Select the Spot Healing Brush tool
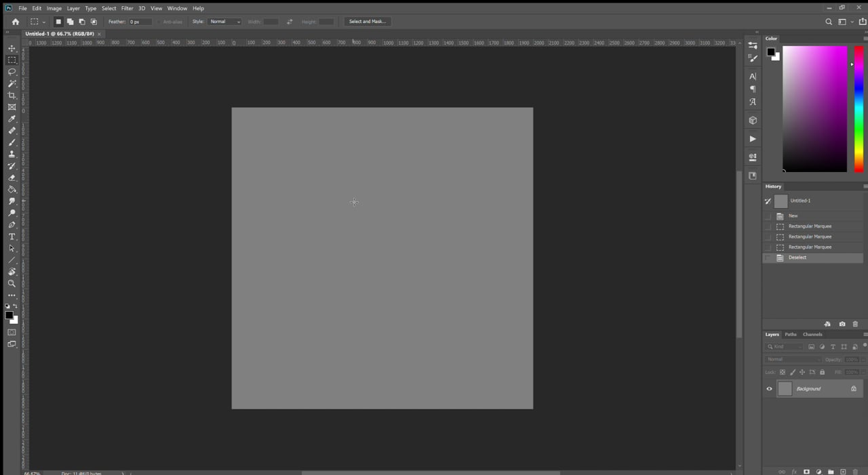 click(12, 131)
